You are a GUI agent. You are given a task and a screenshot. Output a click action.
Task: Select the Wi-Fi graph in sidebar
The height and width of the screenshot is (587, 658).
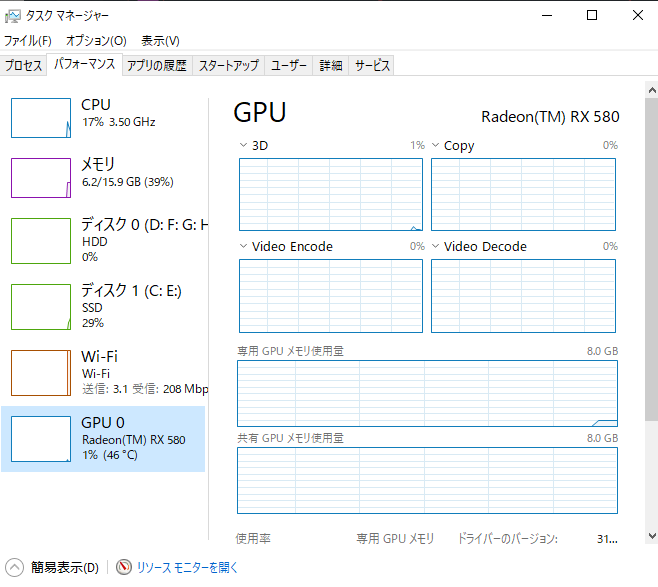coord(41,372)
